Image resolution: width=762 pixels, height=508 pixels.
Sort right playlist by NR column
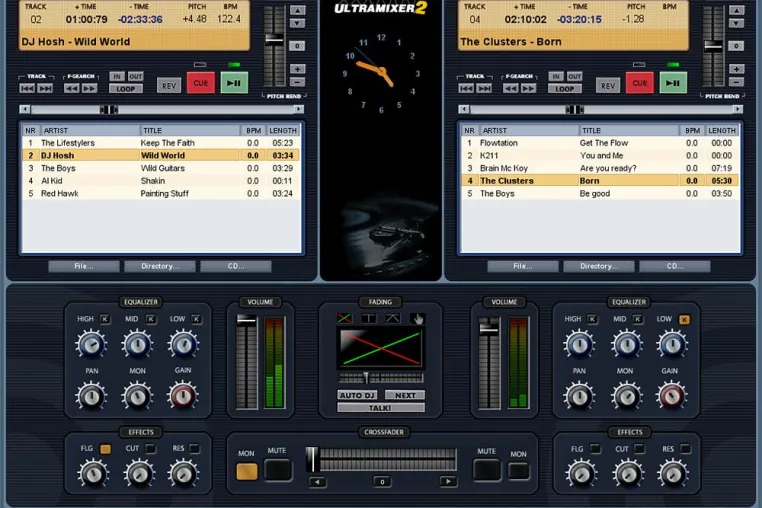click(469, 130)
